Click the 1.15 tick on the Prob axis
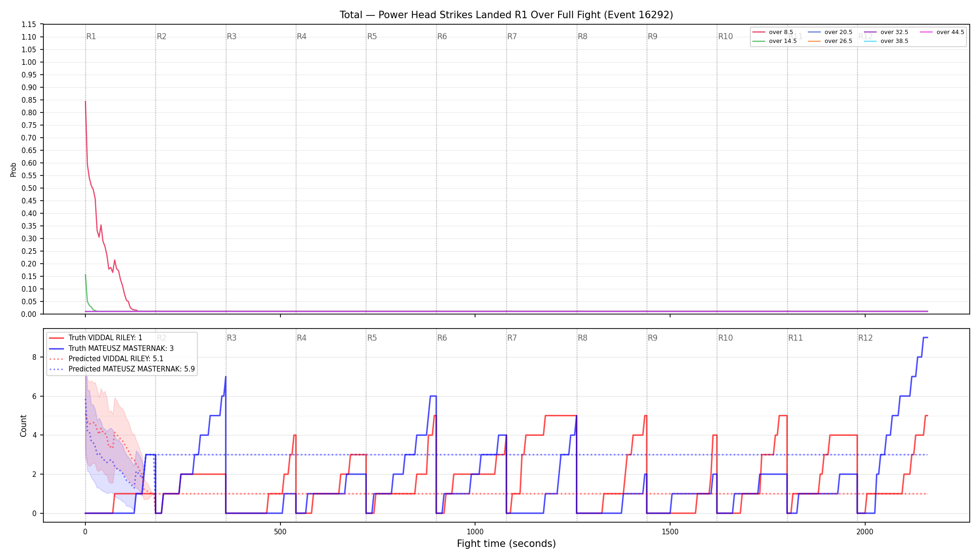This screenshot has height=560, width=980. 28,24
